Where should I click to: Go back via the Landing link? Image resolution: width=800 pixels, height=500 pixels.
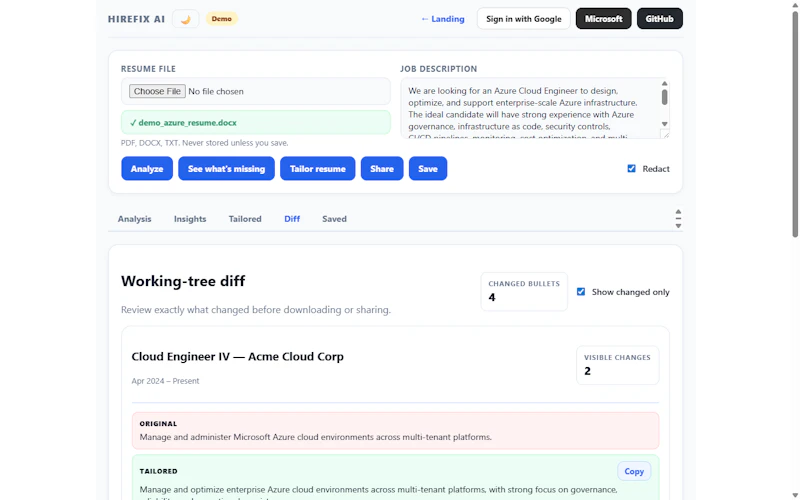pyautogui.click(x=443, y=19)
